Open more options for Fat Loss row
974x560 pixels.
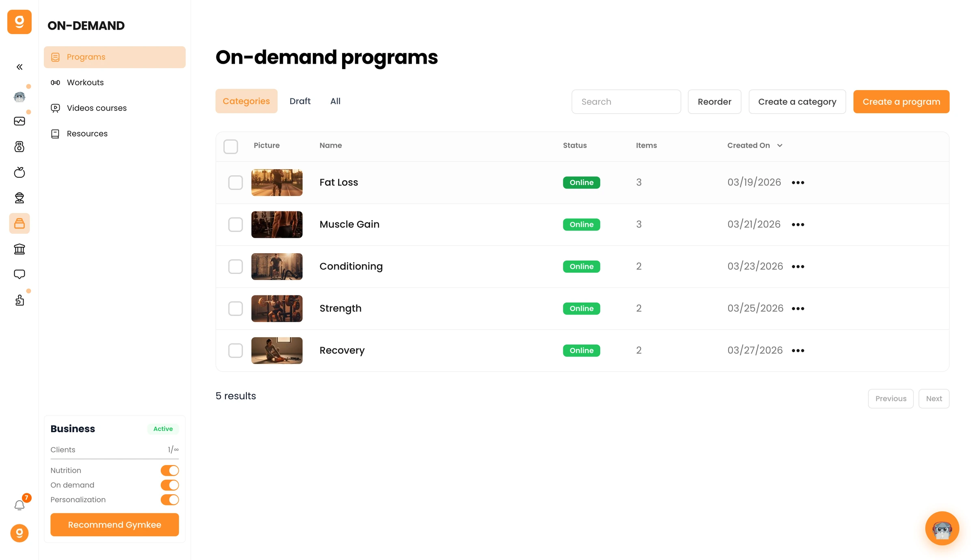click(x=798, y=183)
